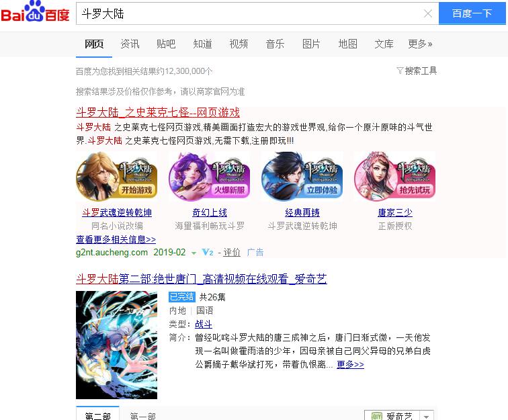Viewport: 508px width, 420px height.
Task: Click the anime poster thumbnail
Action: click(x=117, y=345)
